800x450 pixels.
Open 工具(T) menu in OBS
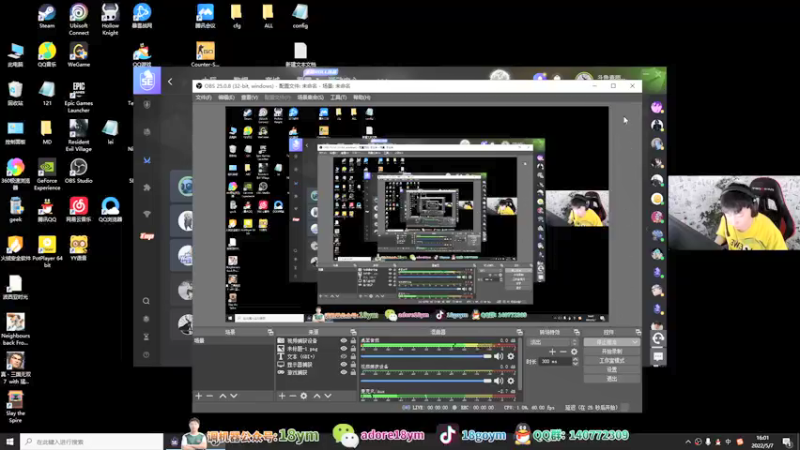[x=338, y=97]
